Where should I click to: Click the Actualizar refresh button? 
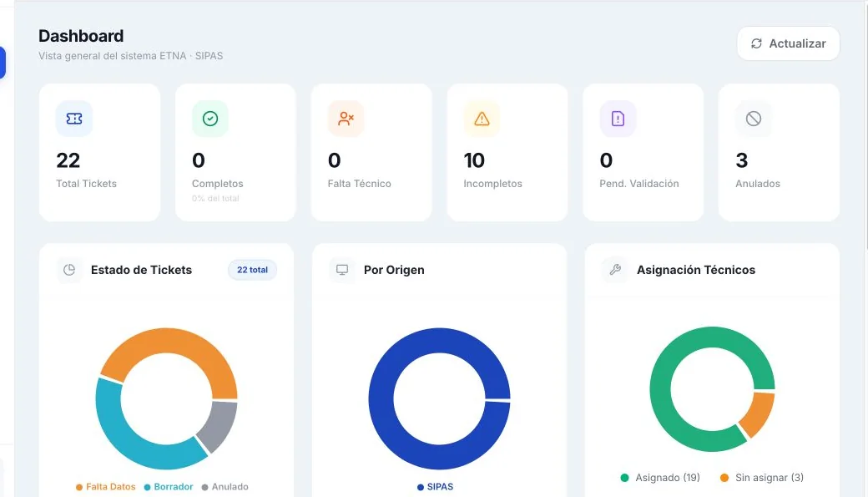788,43
